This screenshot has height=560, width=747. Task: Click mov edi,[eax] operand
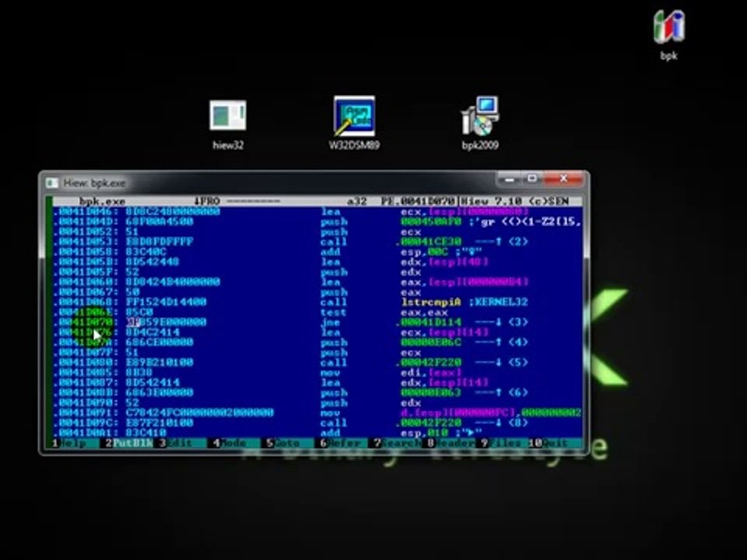point(430,373)
